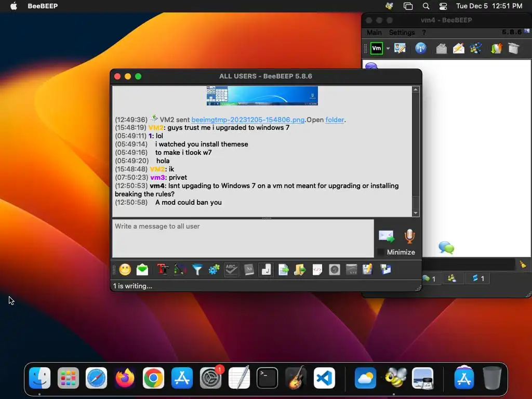Screen dimensions: 532x399
Task: Switch to the users group tab in vm4
Action: click(452, 278)
